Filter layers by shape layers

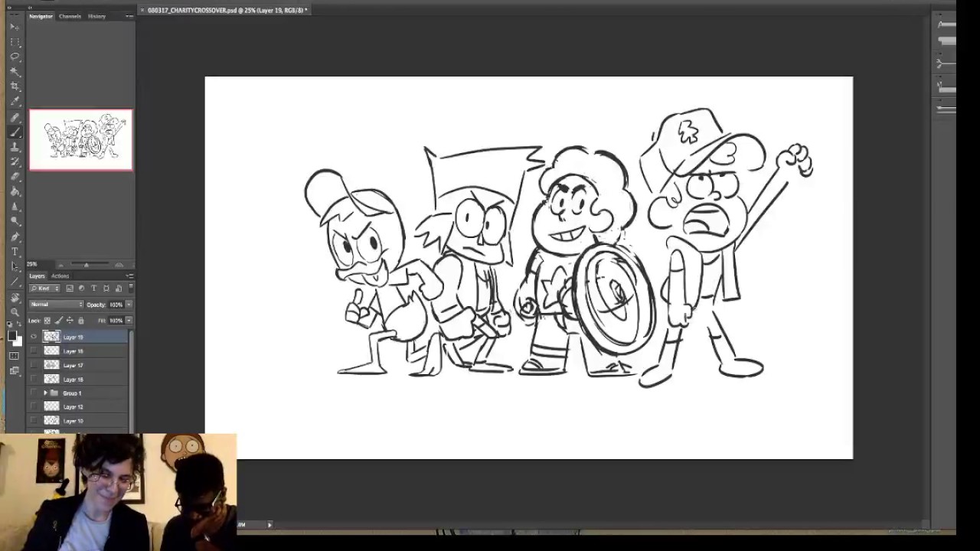click(106, 289)
